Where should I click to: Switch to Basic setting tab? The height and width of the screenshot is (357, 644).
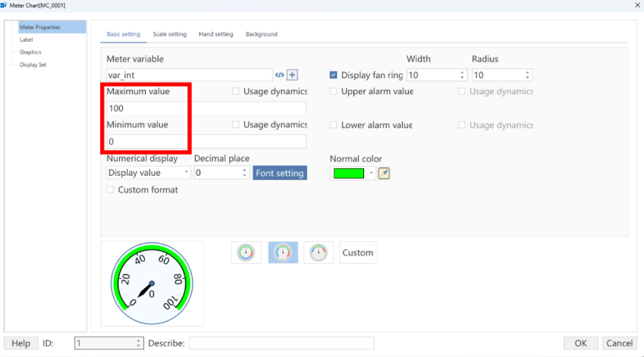[123, 34]
